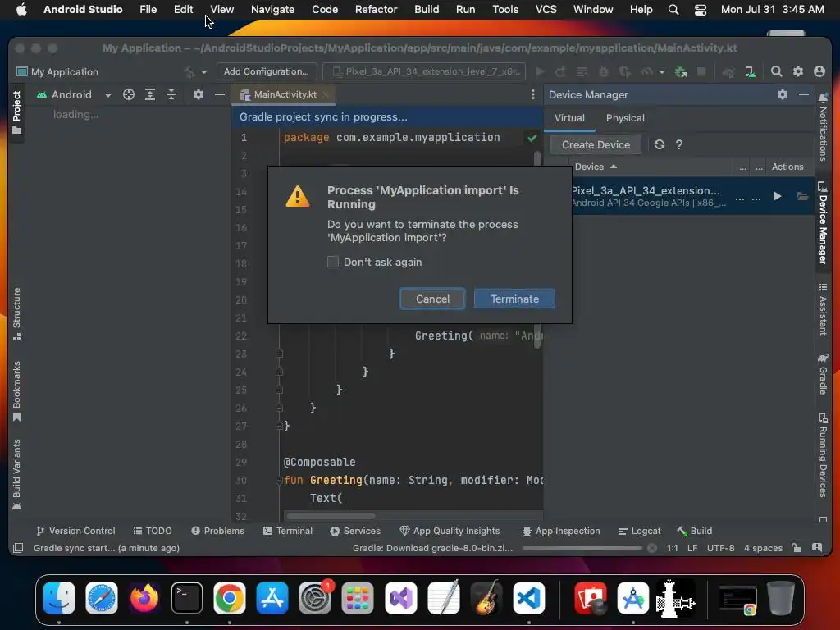The height and width of the screenshot is (630, 840).
Task: Open Pixel_3a device folder icon
Action: point(802,197)
